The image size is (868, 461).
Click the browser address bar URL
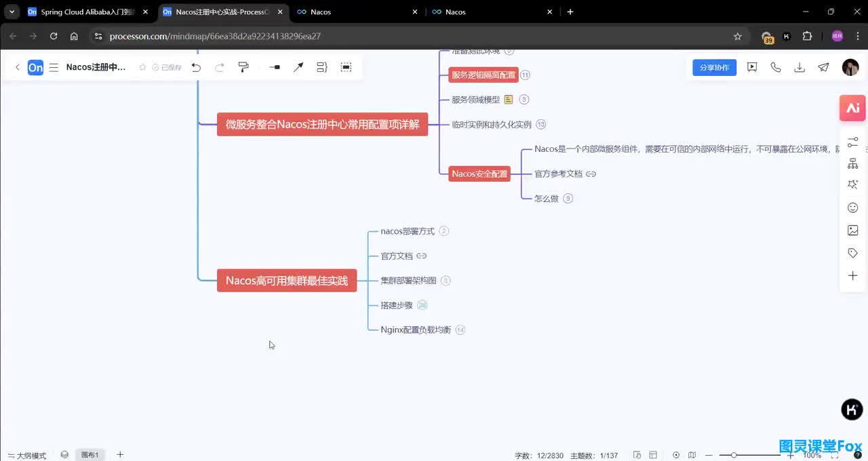[x=215, y=37]
